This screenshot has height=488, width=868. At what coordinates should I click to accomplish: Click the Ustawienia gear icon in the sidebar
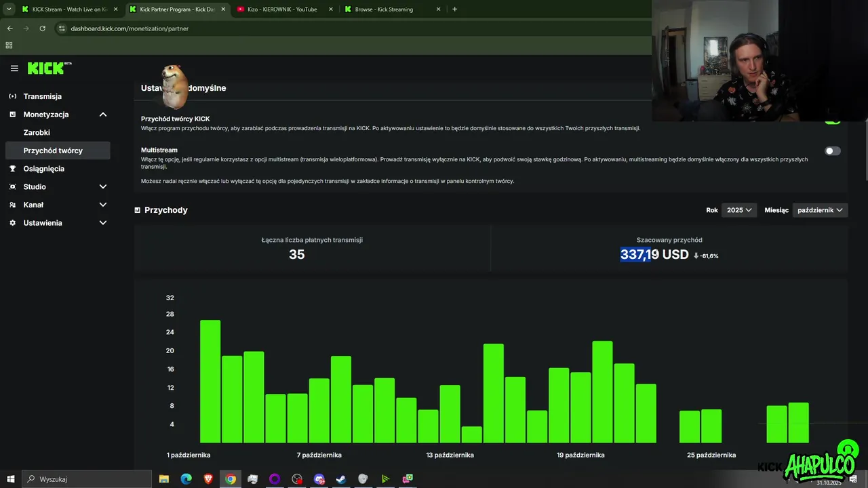tap(13, 223)
